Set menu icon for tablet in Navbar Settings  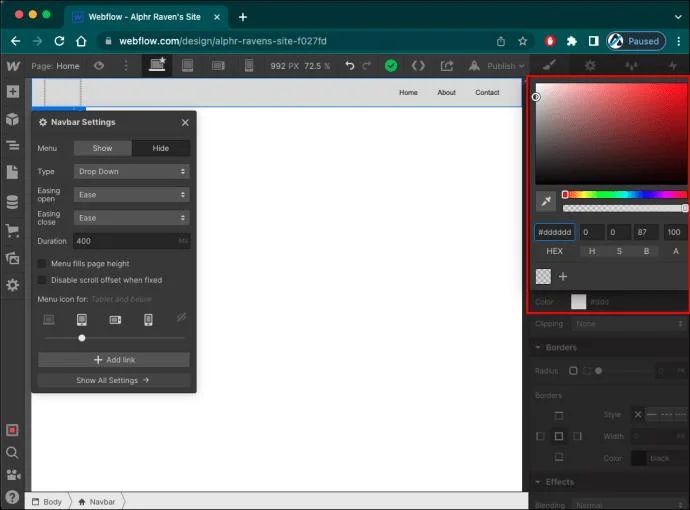click(82, 319)
